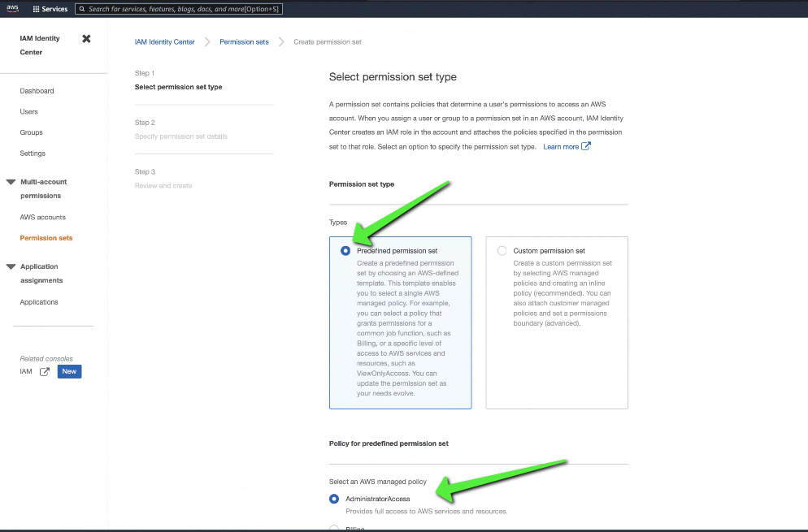Open the Services grid menu
The width and height of the screenshot is (808, 532).
click(36, 9)
